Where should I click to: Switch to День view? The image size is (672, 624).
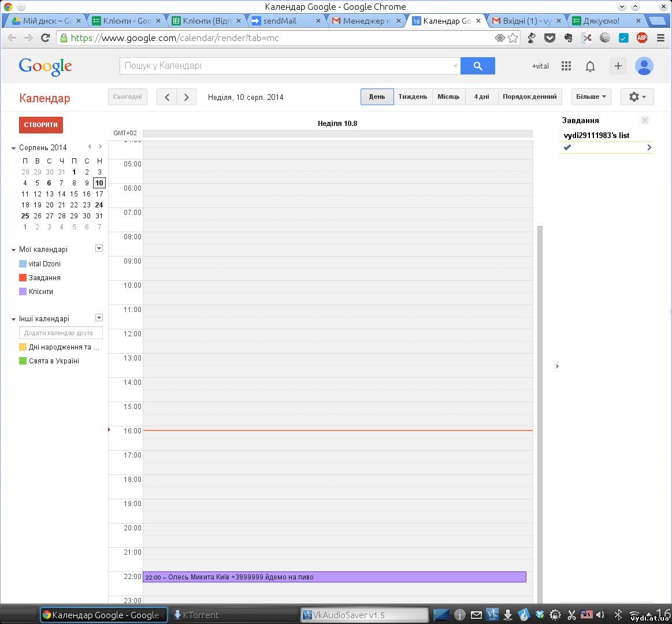click(x=377, y=97)
